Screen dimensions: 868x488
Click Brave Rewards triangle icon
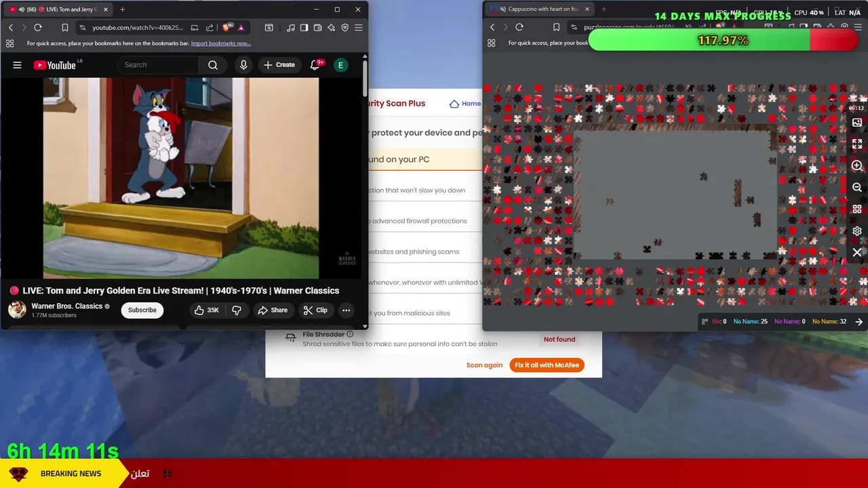click(x=241, y=28)
